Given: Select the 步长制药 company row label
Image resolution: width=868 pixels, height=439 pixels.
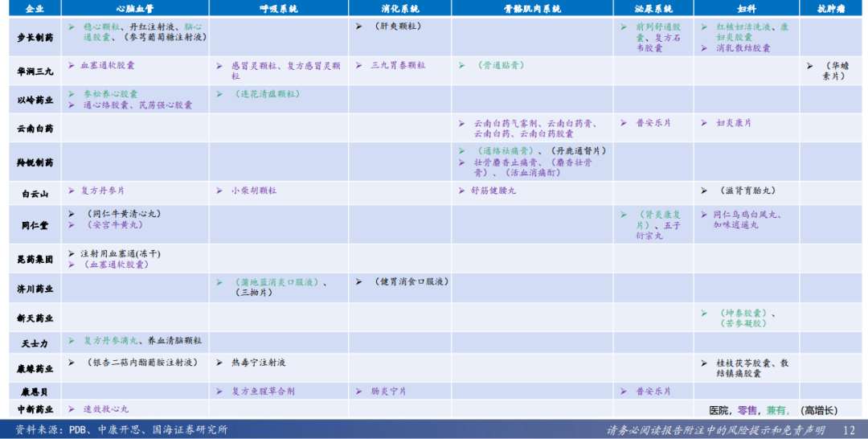Looking at the screenshot, I should [x=35, y=38].
